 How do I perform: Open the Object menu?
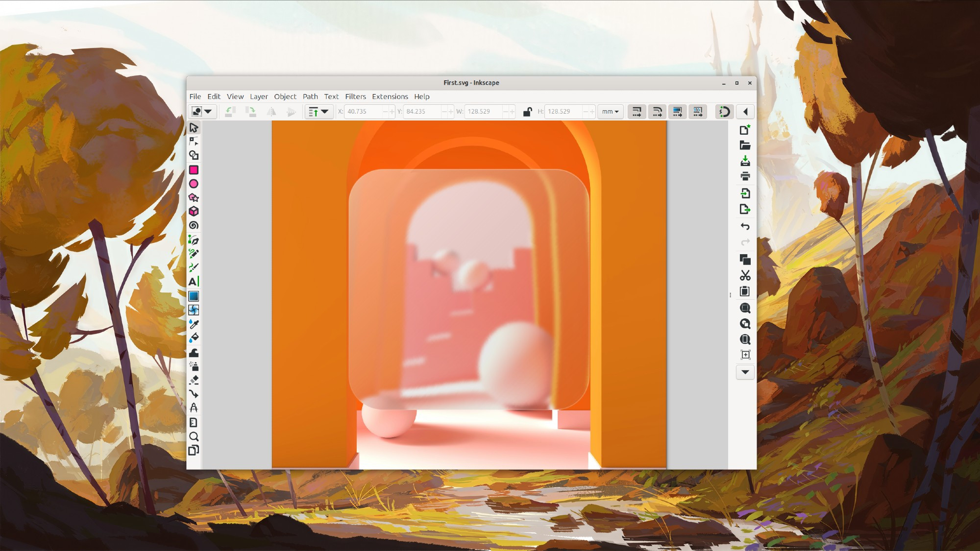[285, 96]
